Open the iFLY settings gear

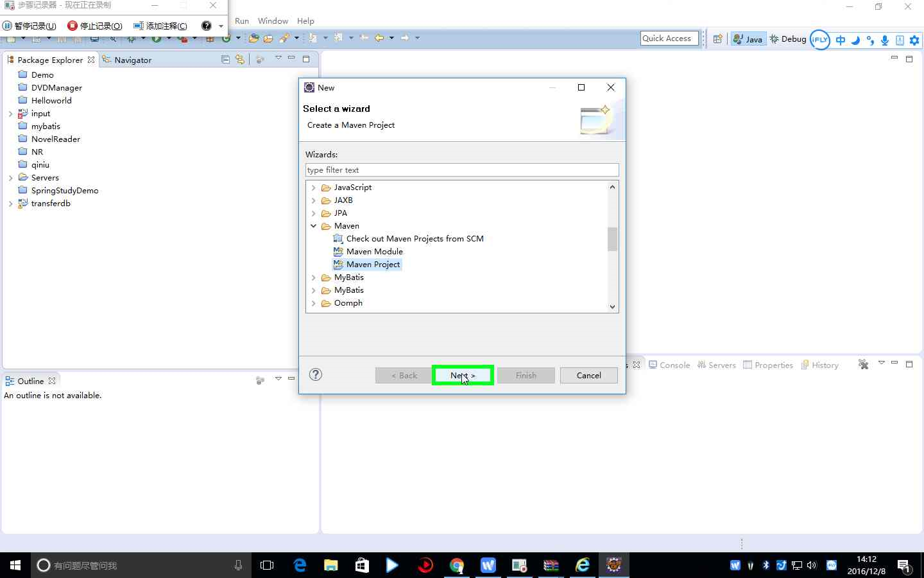point(914,40)
